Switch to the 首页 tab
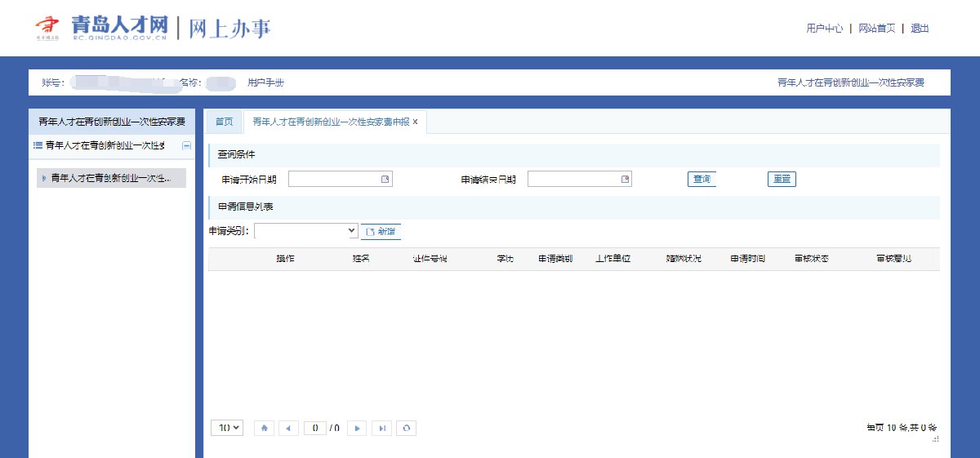 pyautogui.click(x=224, y=122)
